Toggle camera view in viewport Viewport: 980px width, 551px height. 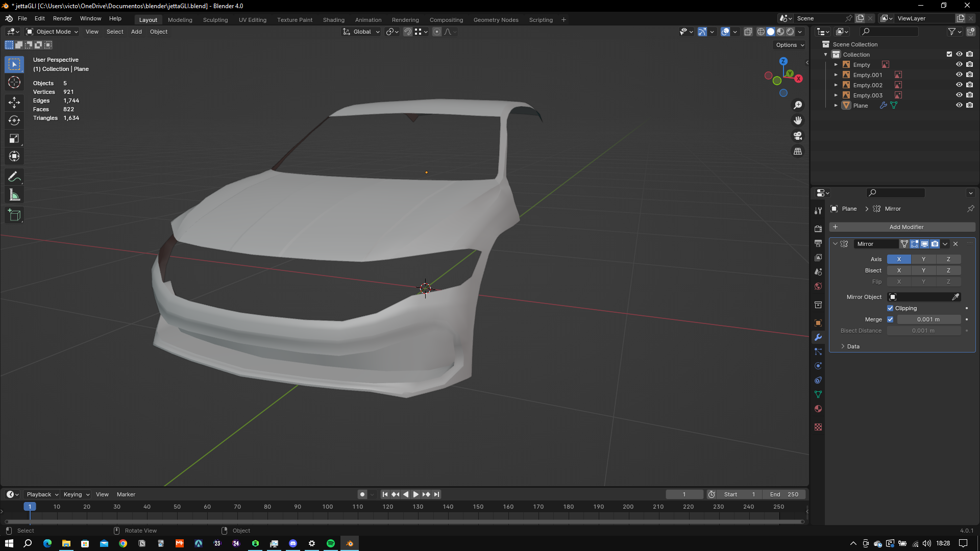(798, 136)
